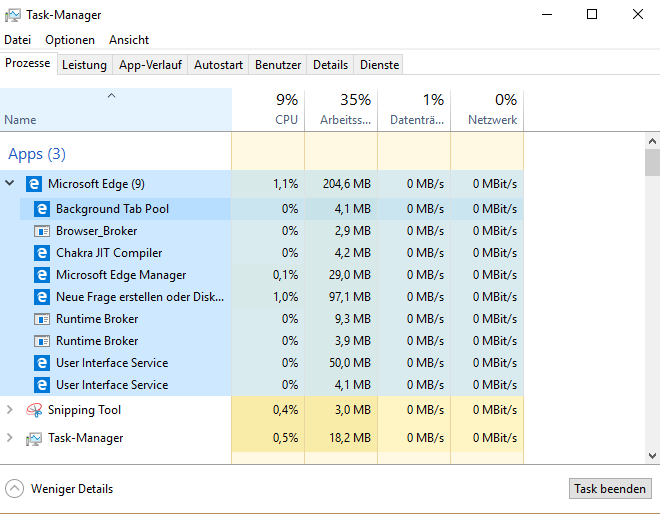This screenshot has width=660, height=514.
Task: Collapse view with Weniger Details arrow icon
Action: 14,489
